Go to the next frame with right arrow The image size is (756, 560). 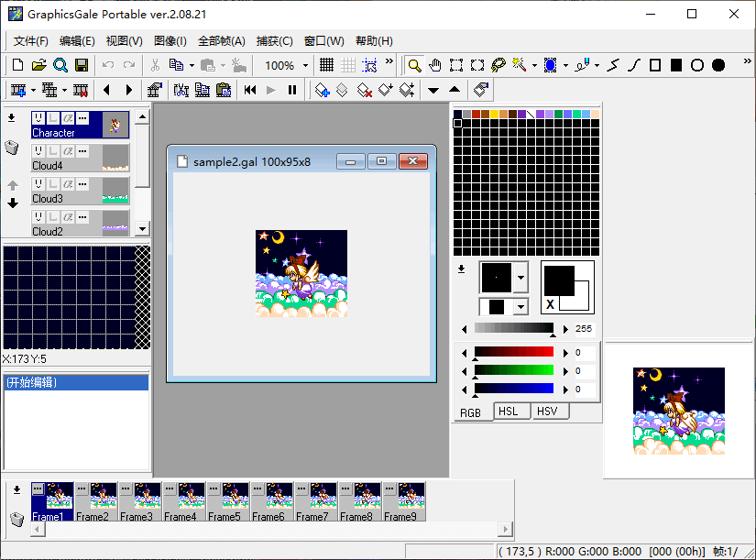[128, 90]
